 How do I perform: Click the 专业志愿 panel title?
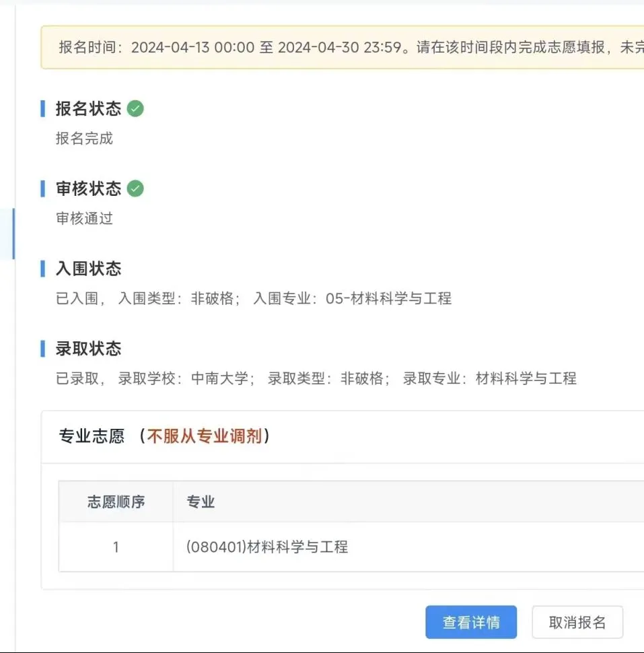tap(92, 436)
